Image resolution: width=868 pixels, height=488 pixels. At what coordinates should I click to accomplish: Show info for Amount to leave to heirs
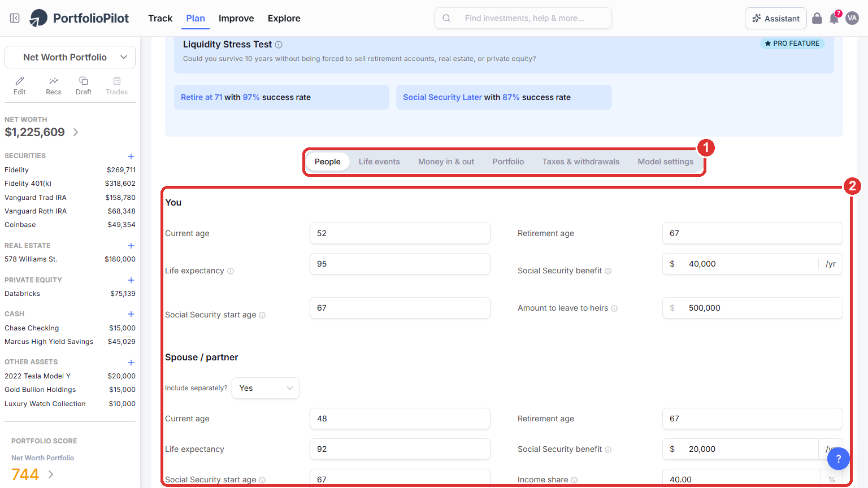614,308
